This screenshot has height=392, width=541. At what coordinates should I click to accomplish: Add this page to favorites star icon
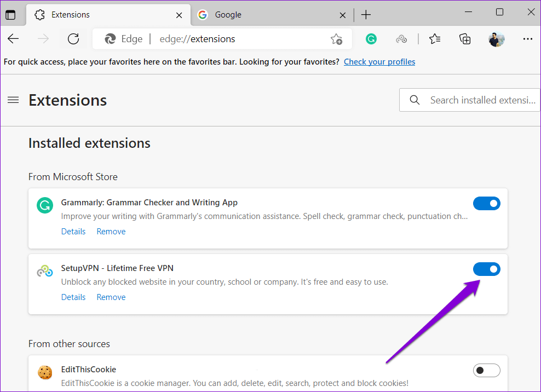click(336, 39)
